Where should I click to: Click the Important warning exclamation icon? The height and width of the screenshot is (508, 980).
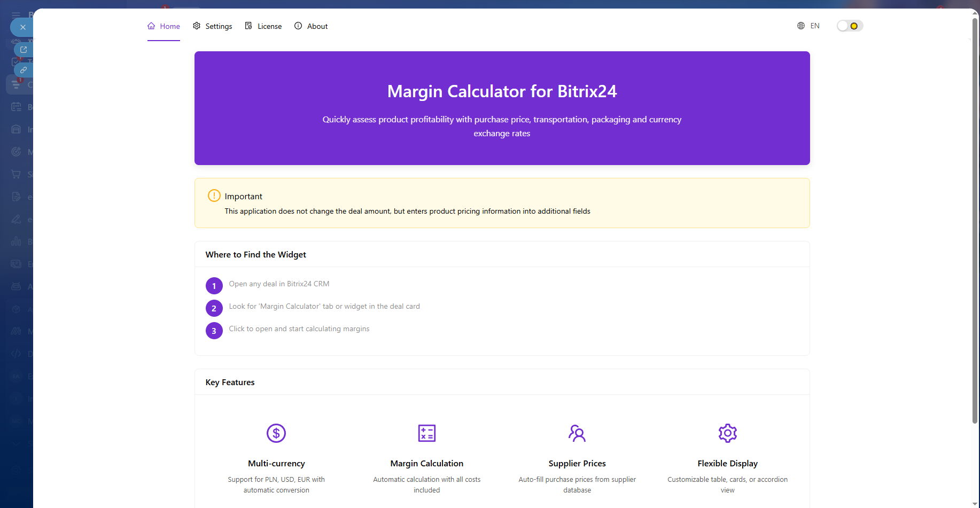point(214,196)
